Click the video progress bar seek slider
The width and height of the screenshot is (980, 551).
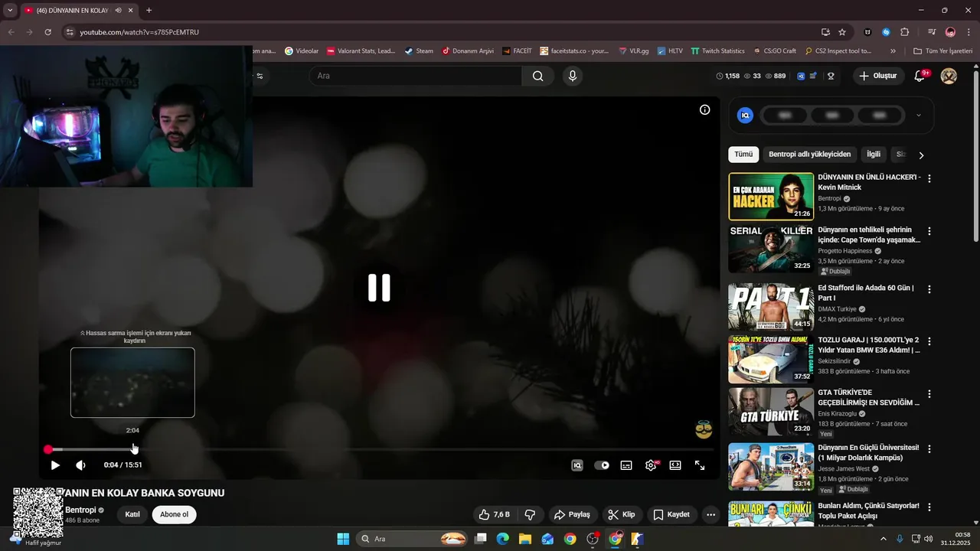381,450
